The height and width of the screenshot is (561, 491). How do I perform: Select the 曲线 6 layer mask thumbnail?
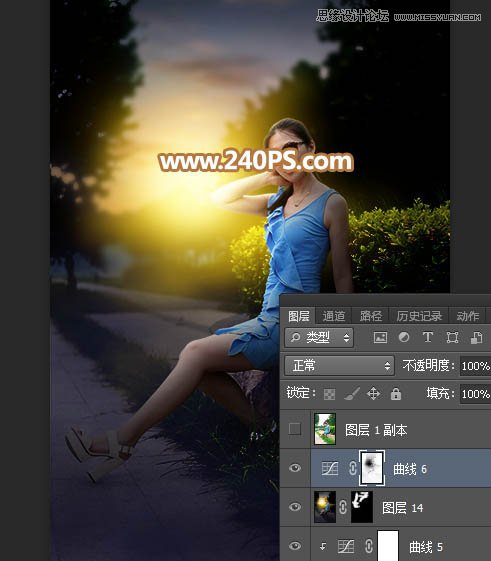click(x=372, y=468)
